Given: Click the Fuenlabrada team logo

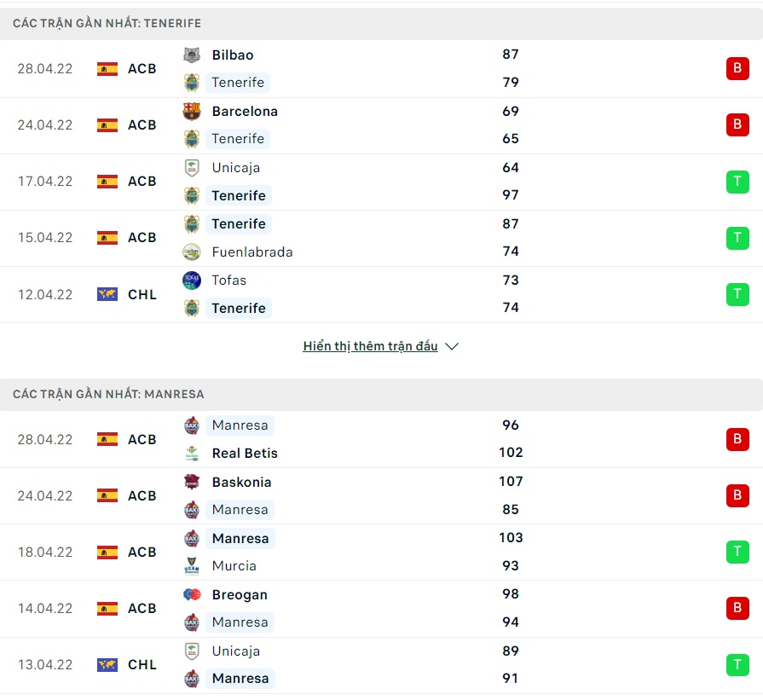Looking at the screenshot, I should 192,252.
